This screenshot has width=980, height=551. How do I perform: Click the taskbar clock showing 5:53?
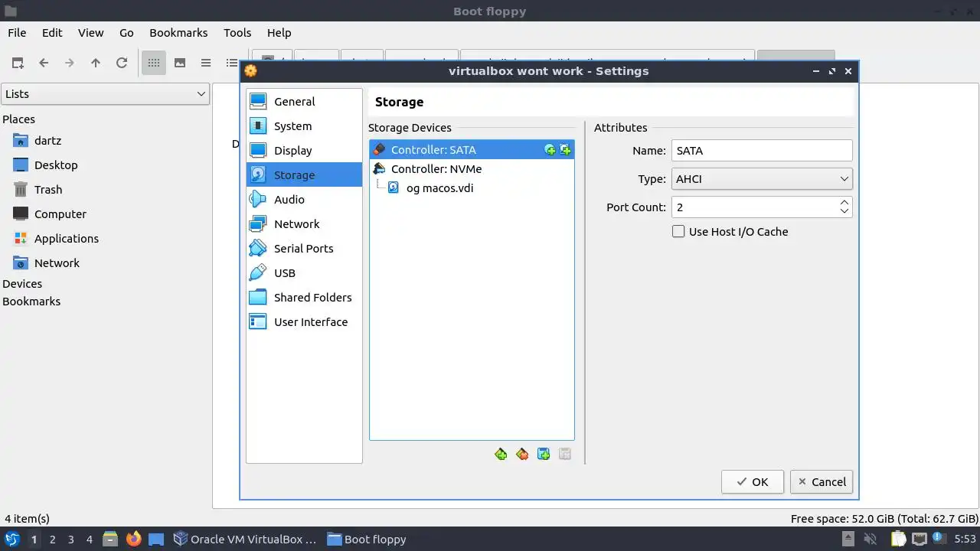click(x=965, y=539)
